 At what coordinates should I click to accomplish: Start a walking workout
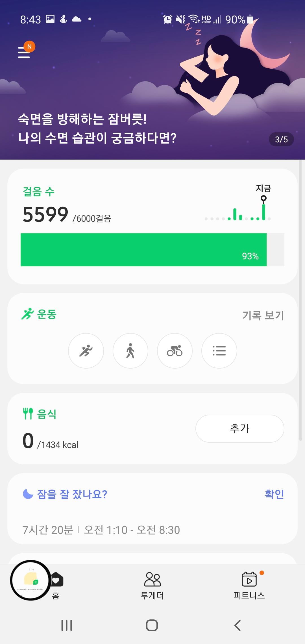coord(130,351)
